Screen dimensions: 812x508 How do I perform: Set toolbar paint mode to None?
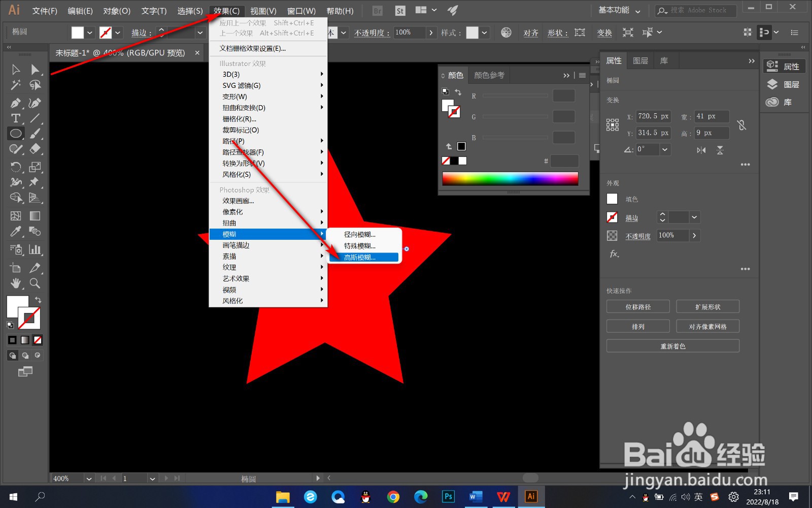coord(38,340)
